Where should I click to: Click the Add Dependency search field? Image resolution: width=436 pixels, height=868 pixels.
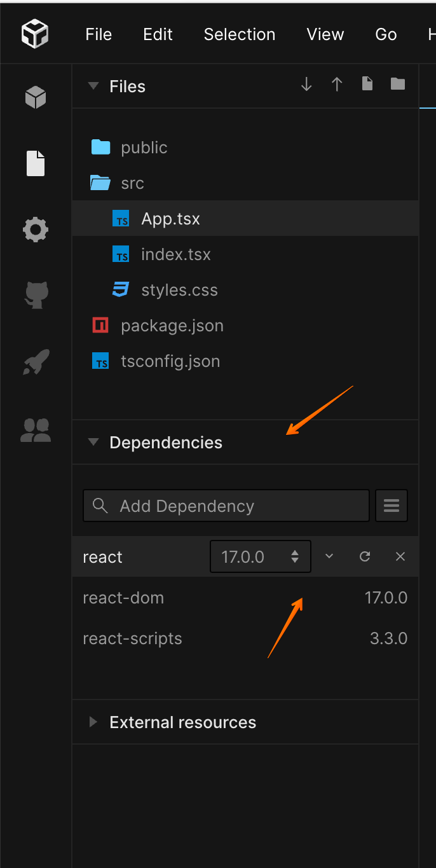[x=226, y=505]
